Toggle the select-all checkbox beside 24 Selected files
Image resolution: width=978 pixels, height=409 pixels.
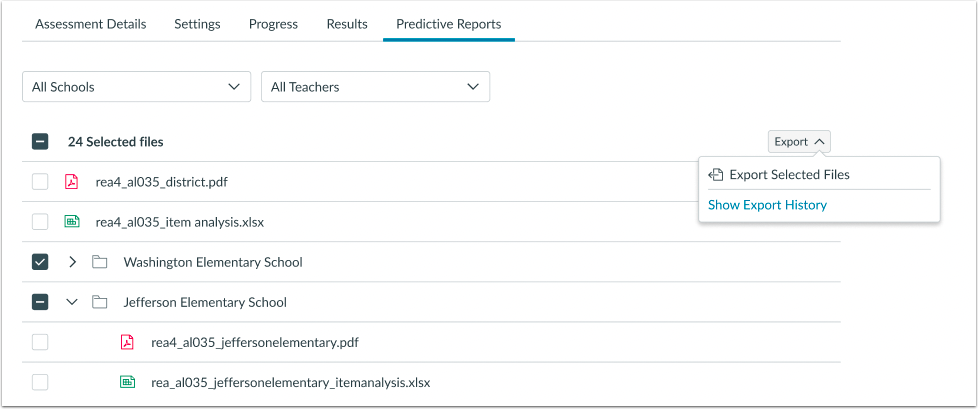[x=40, y=142]
